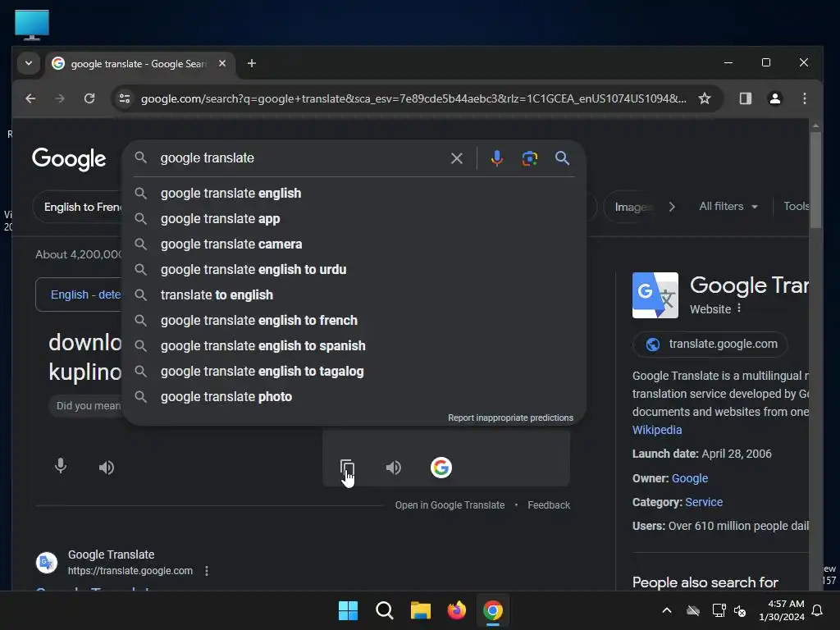Choose suggestion 'google translate english to urdu'
This screenshot has height=630, width=840.
pos(354,269)
